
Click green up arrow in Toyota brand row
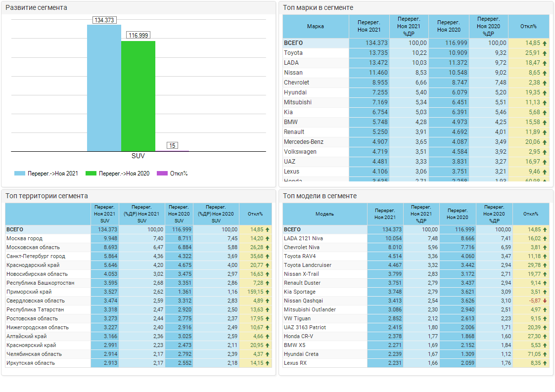click(545, 53)
